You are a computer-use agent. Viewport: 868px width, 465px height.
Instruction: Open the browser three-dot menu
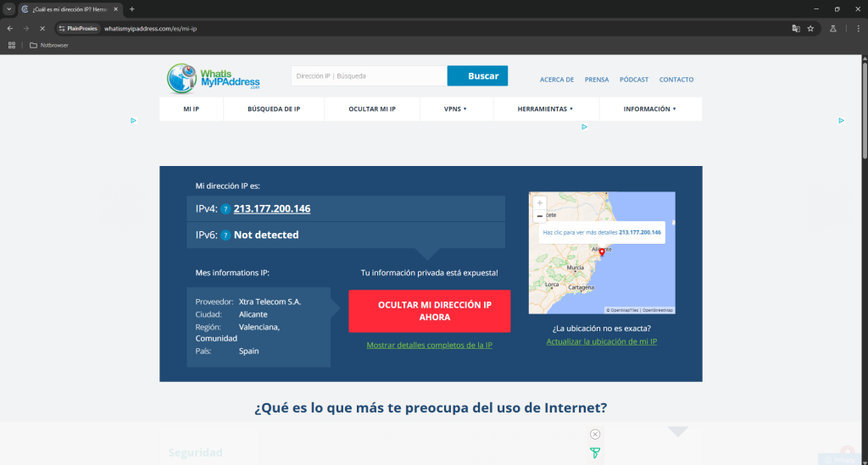click(x=858, y=29)
